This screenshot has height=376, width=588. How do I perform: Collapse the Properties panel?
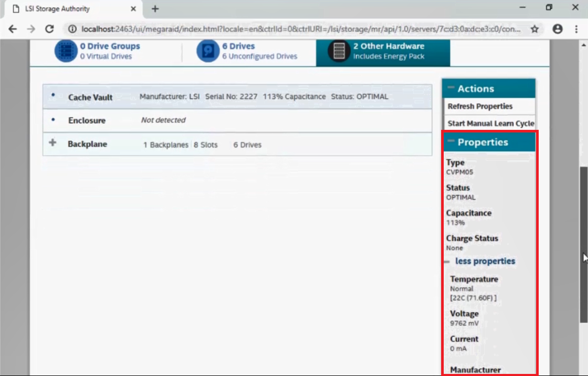(450, 142)
